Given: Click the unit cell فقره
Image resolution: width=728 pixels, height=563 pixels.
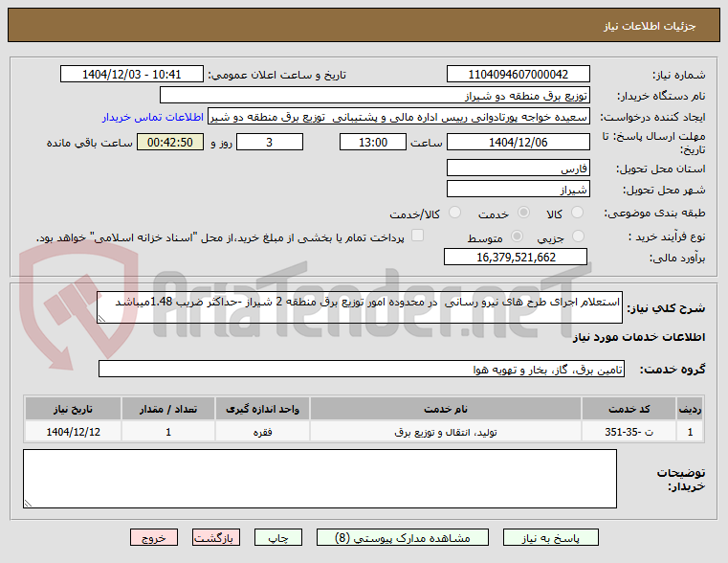Looking at the screenshot, I should (x=262, y=432).
